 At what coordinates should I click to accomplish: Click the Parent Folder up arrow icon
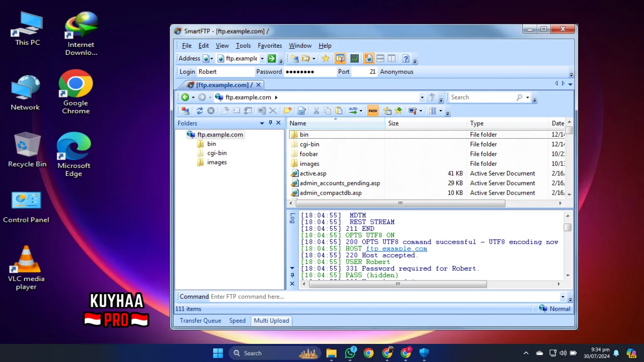click(x=432, y=97)
